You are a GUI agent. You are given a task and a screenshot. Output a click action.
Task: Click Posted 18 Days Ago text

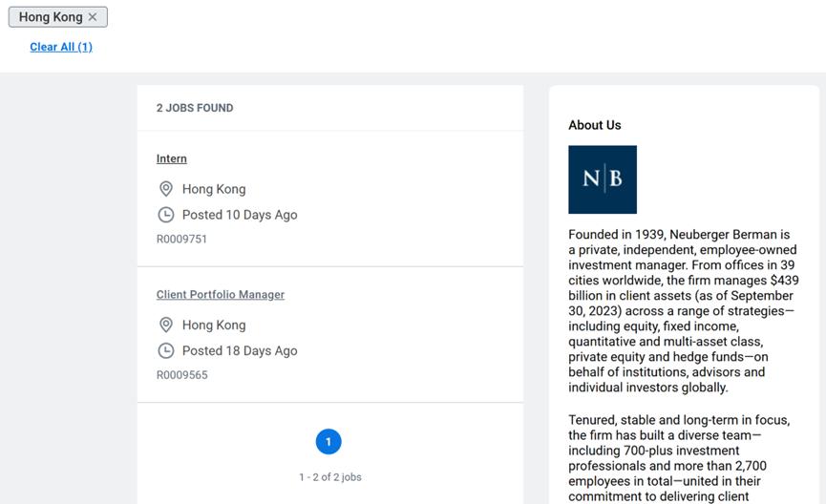pyautogui.click(x=240, y=350)
